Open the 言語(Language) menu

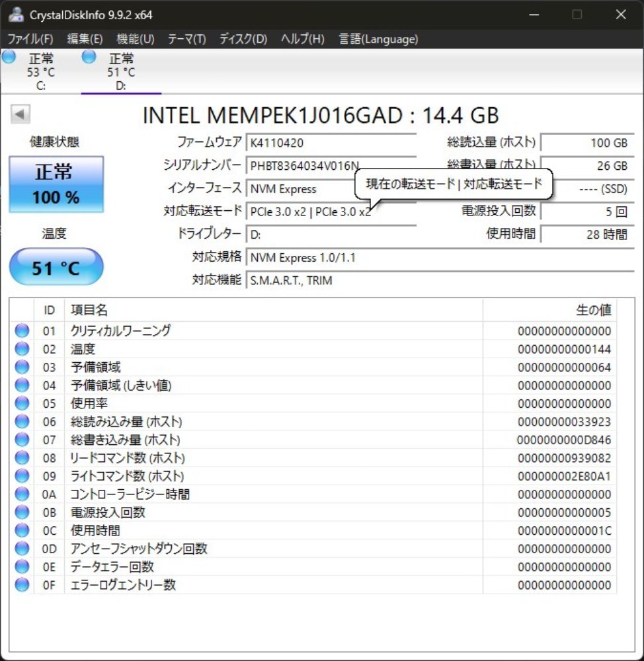coord(378,39)
